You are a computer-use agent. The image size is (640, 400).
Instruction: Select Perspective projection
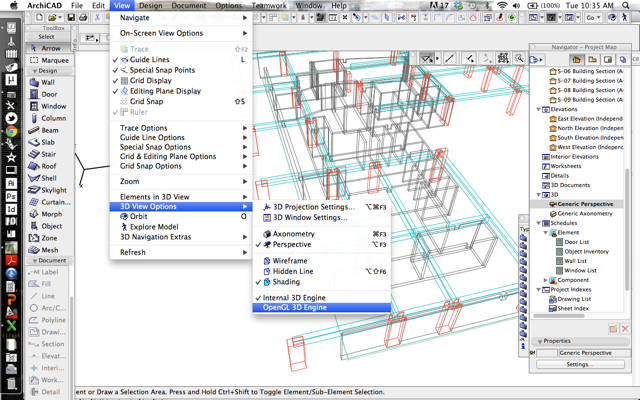[322, 244]
